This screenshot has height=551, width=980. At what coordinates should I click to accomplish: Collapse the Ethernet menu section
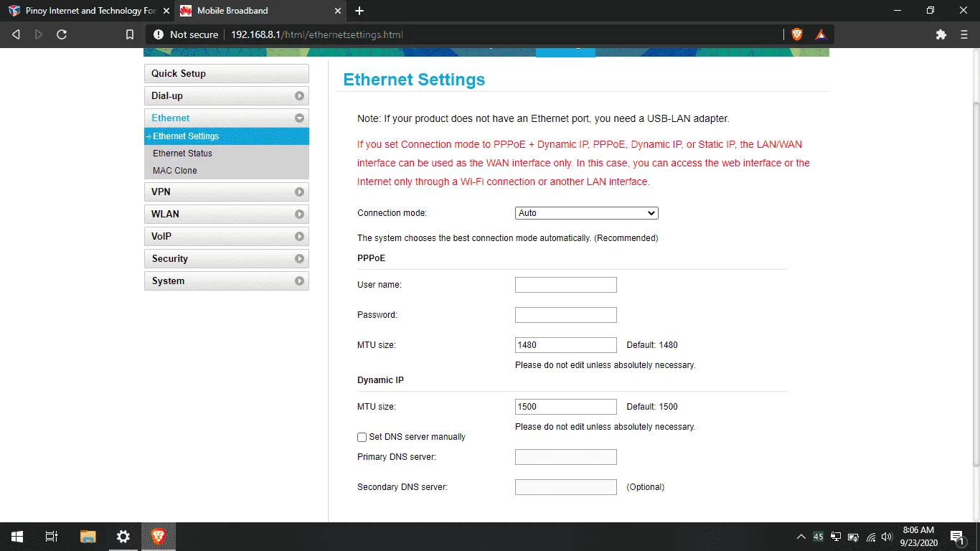pos(227,118)
